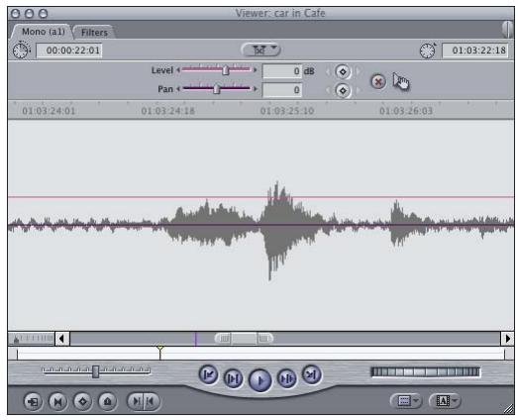Click the jog control wheel

click(x=426, y=372)
